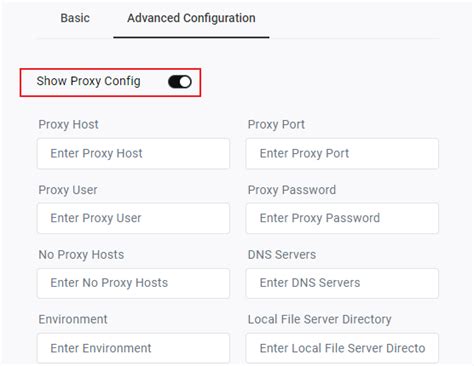
Task: Select the DNS Servers input box
Action: coord(342,283)
